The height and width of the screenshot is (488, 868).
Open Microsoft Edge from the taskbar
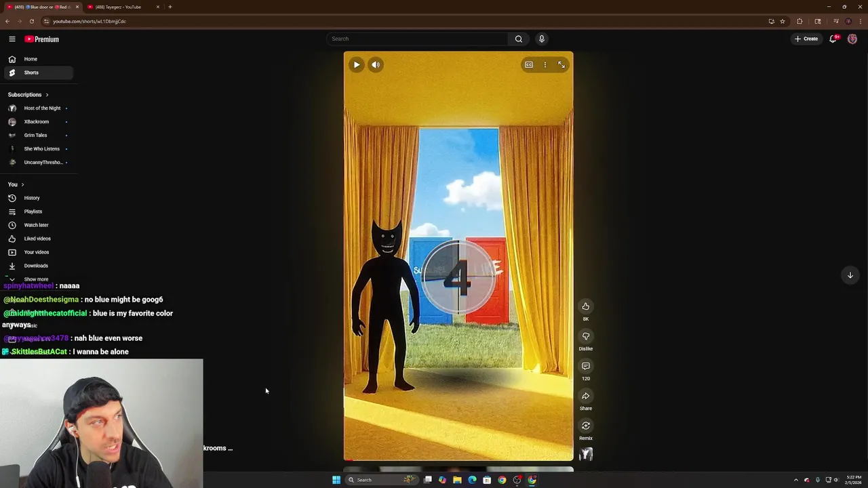[472, 480]
